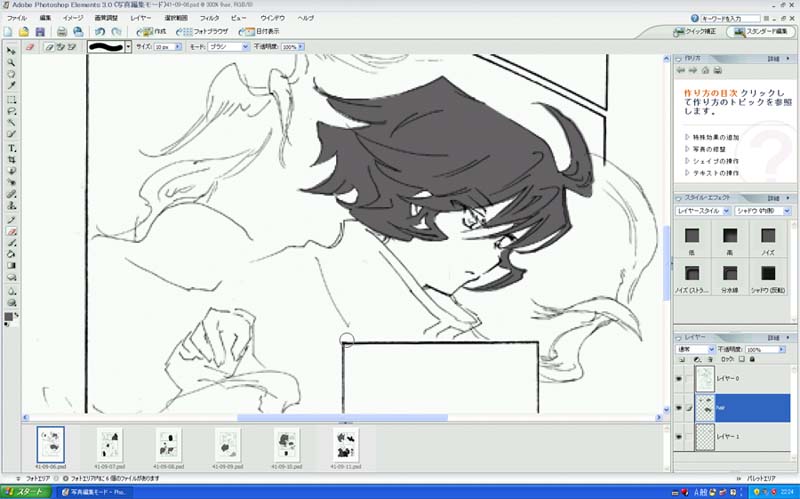Select the Eyedropper tool

pos(11,85)
